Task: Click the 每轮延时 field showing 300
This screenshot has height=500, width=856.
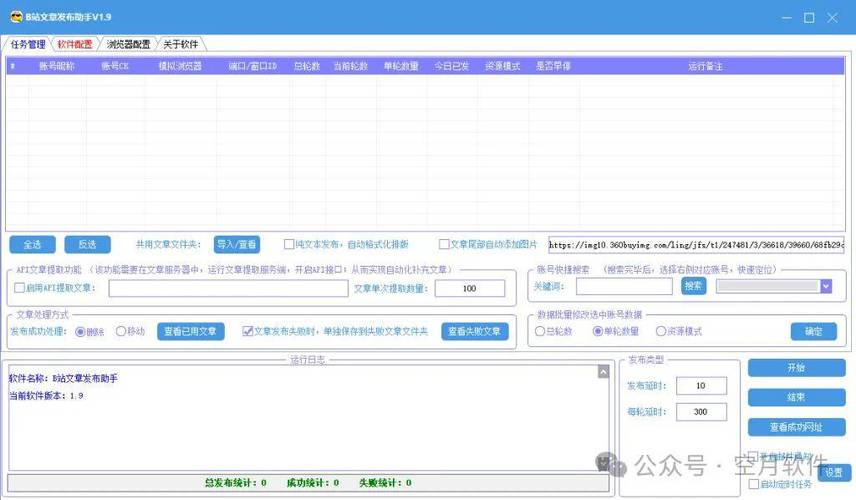Action: pos(701,412)
